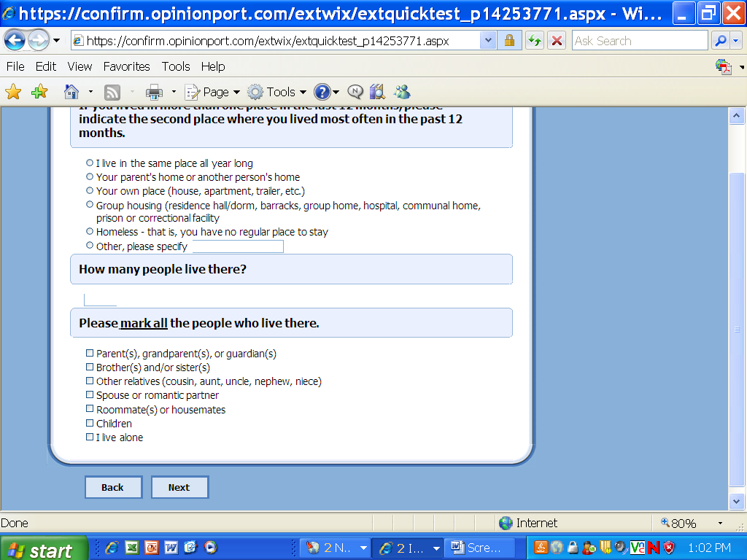Screen dimensions: 747x560
Task: Click the Ask Search box
Action: pyautogui.click(x=639, y=41)
